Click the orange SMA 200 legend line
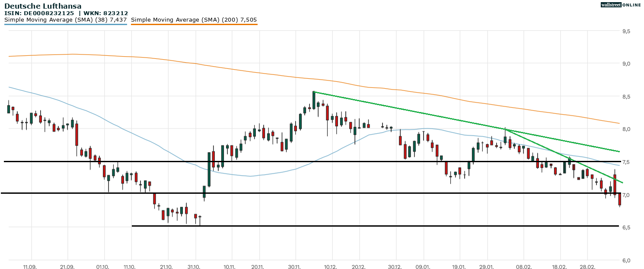This screenshot has height=269, width=644. click(194, 24)
